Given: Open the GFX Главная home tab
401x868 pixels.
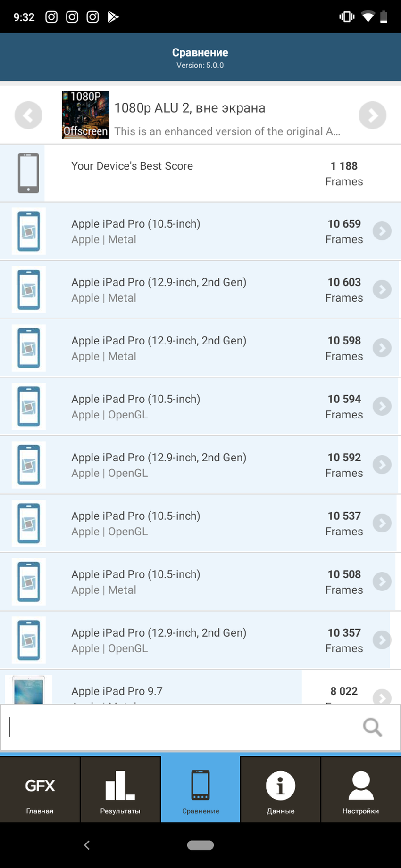Looking at the screenshot, I should tap(40, 790).
